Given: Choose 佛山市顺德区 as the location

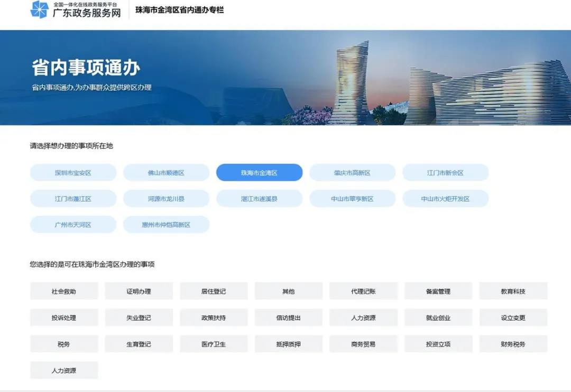Looking at the screenshot, I should coord(166,173).
